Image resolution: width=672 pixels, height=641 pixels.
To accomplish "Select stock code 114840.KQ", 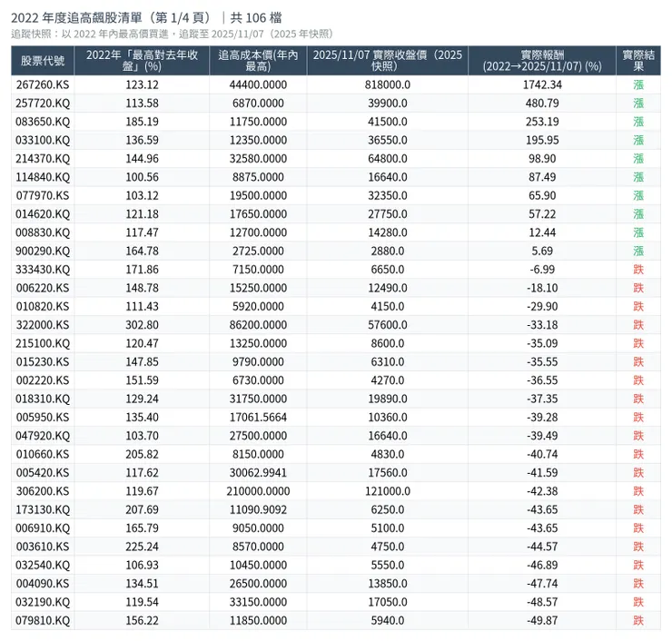I will pyautogui.click(x=43, y=177).
